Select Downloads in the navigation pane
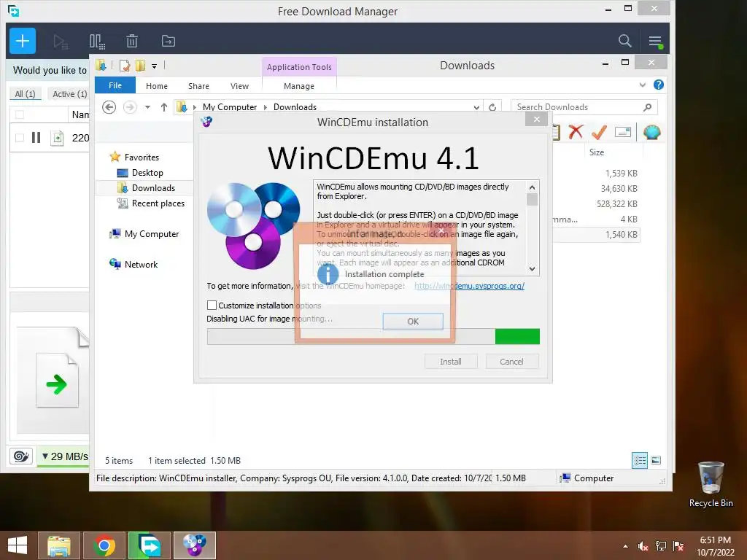Screen dimensions: 747x560 pos(153,188)
